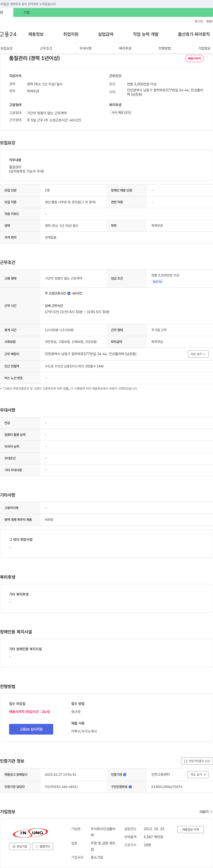Click 국민연금, 고용보험, 산재보험, 건강보험 text
This screenshot has width=213, height=868.
pyautogui.click(x=71, y=342)
